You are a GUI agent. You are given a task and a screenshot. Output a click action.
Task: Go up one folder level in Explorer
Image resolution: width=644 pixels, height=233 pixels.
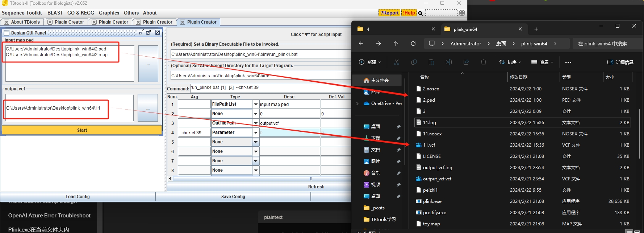pos(396,44)
